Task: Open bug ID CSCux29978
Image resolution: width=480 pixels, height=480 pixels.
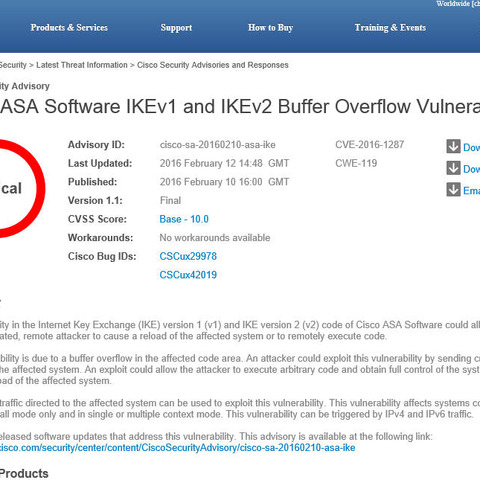Action: click(188, 256)
